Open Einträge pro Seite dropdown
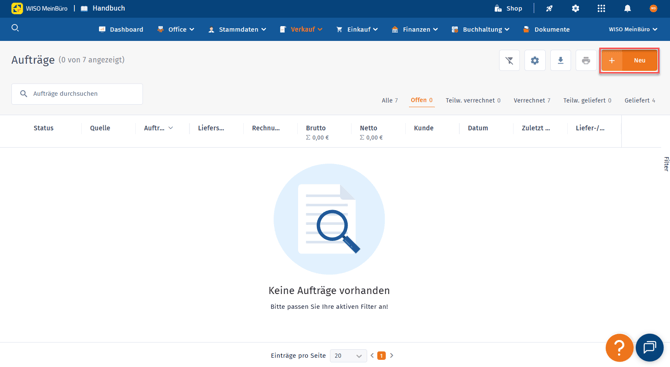The width and height of the screenshot is (670, 367). pyautogui.click(x=348, y=356)
